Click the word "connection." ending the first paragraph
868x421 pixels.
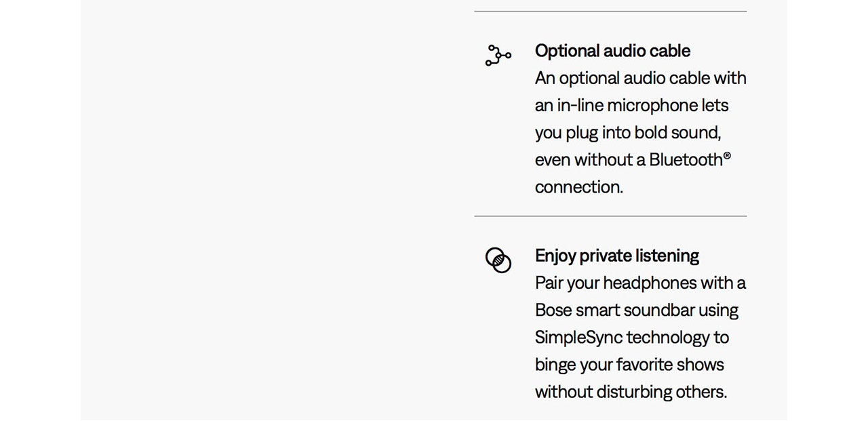click(578, 187)
